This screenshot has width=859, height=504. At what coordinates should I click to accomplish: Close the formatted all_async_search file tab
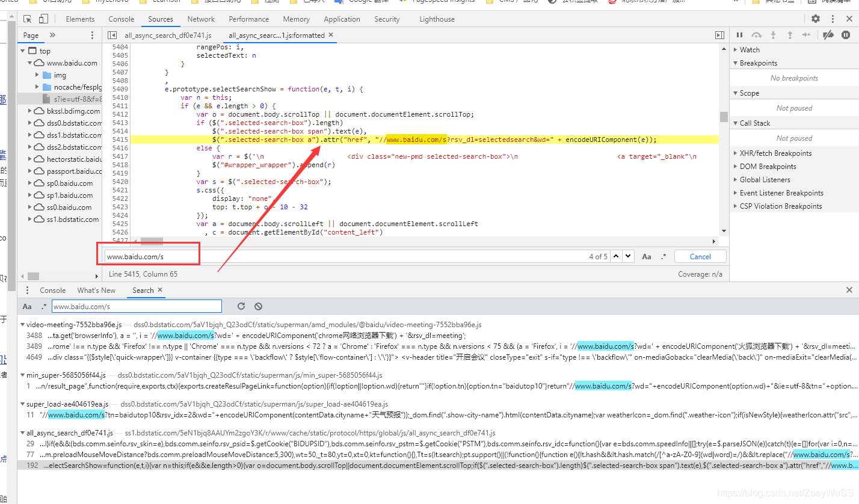pyautogui.click(x=331, y=35)
